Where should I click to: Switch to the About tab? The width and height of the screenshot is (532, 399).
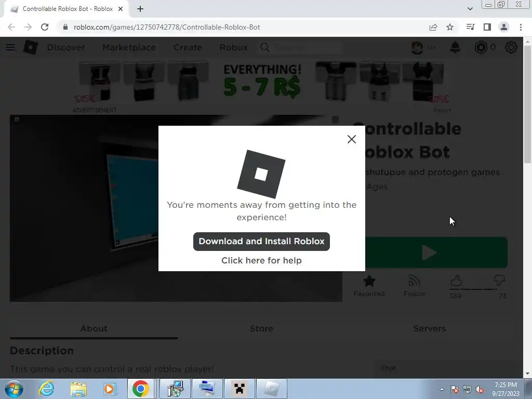point(94,328)
